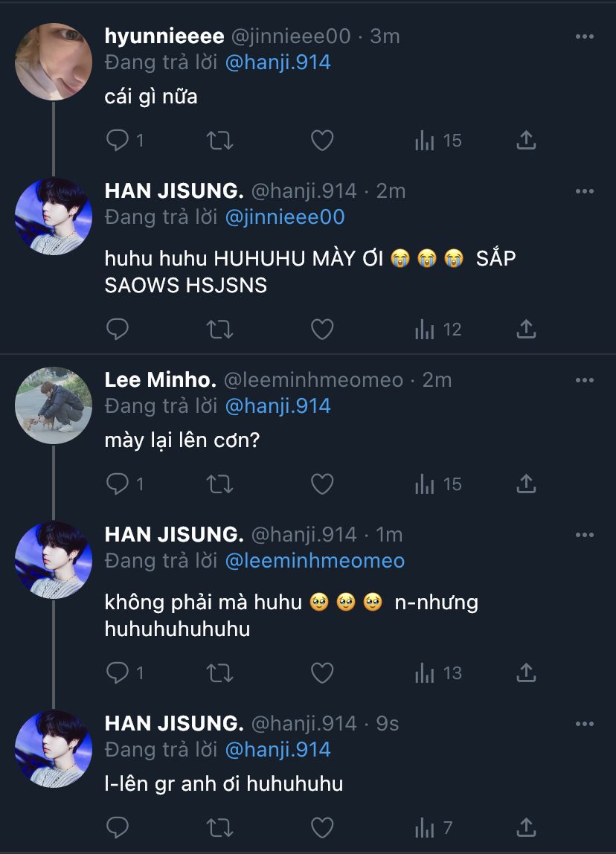Share the "không phải mà huhu" tweet
The height and width of the screenshot is (854, 616).
526,673
